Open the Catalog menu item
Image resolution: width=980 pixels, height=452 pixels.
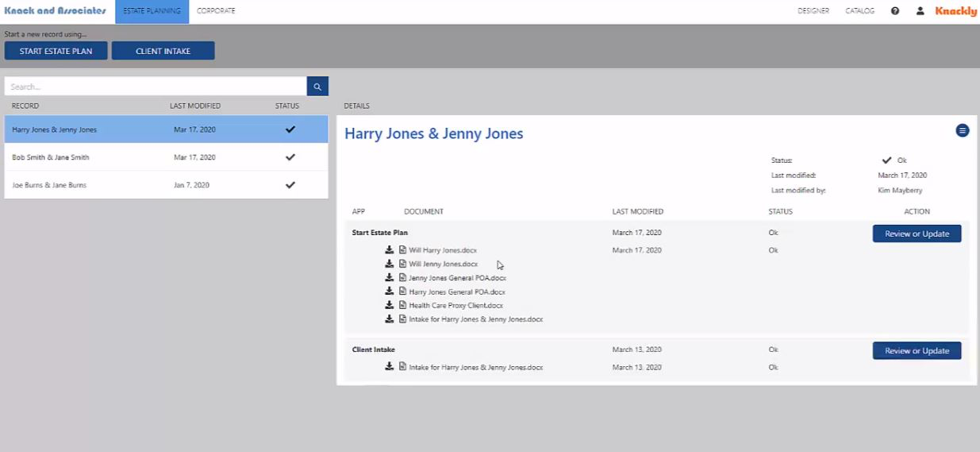point(860,11)
